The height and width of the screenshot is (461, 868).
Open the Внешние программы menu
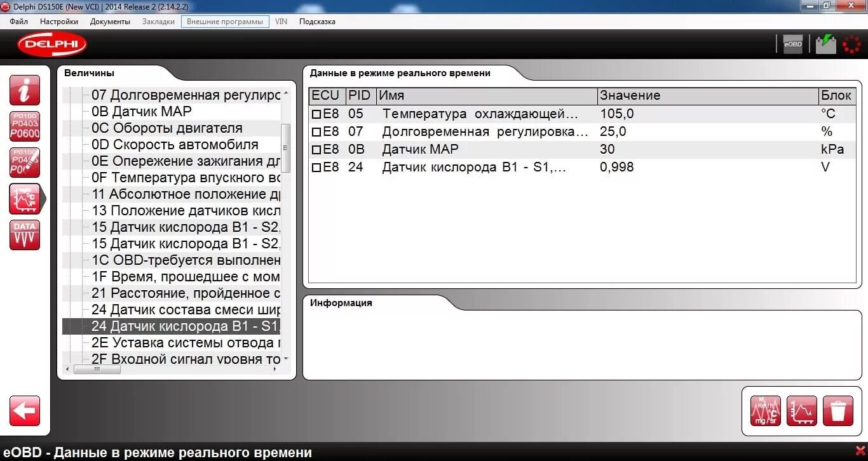[x=225, y=22]
